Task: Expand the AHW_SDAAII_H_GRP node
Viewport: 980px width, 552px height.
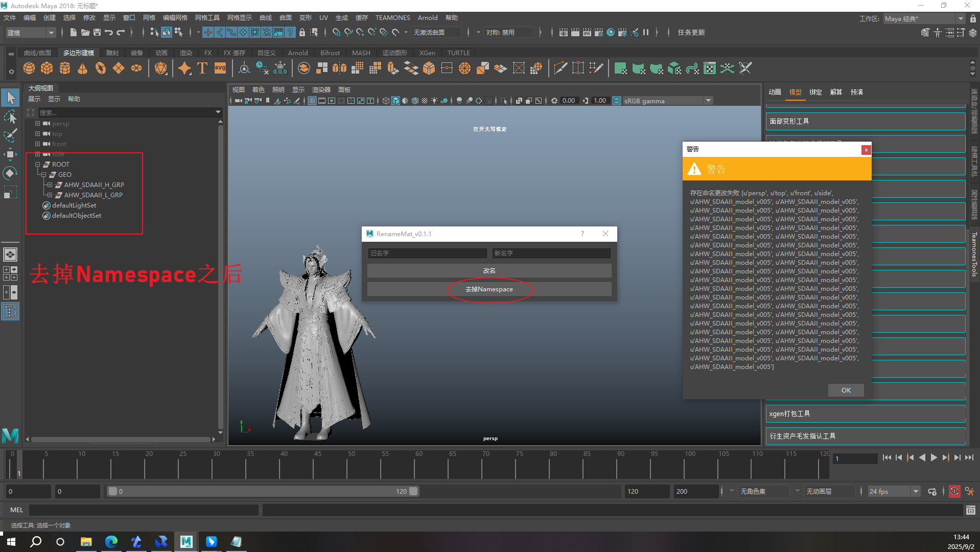Action: click(50, 185)
